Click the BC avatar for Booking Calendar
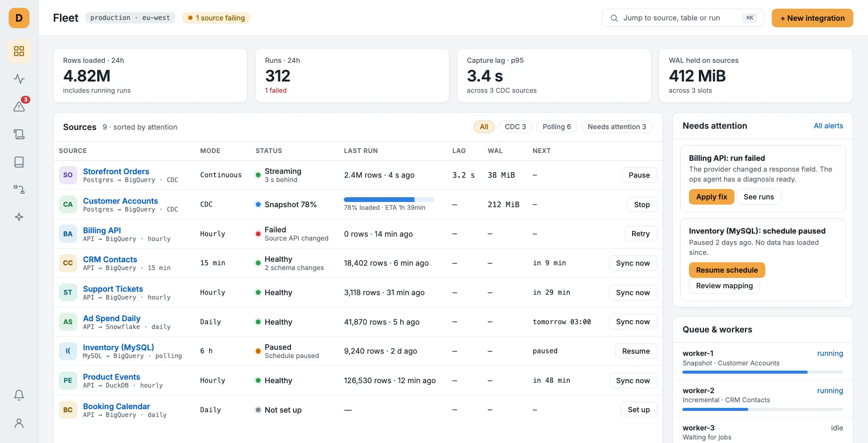Viewport: 868px width, 443px height. (68, 410)
